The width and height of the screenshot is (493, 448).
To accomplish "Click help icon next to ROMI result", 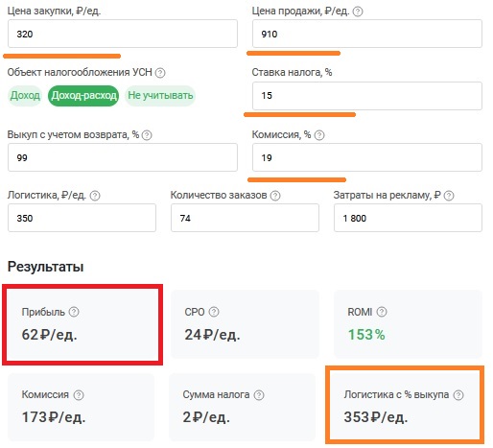I will coord(382,312).
